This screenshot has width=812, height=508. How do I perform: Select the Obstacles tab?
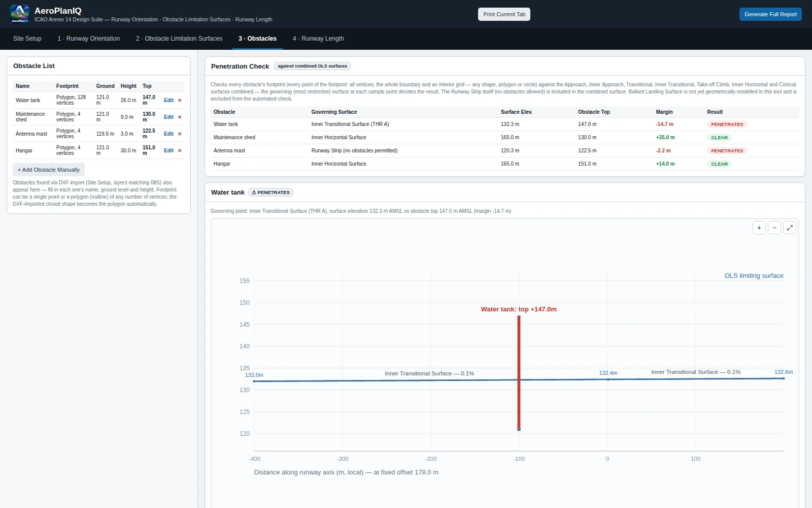[x=257, y=39]
